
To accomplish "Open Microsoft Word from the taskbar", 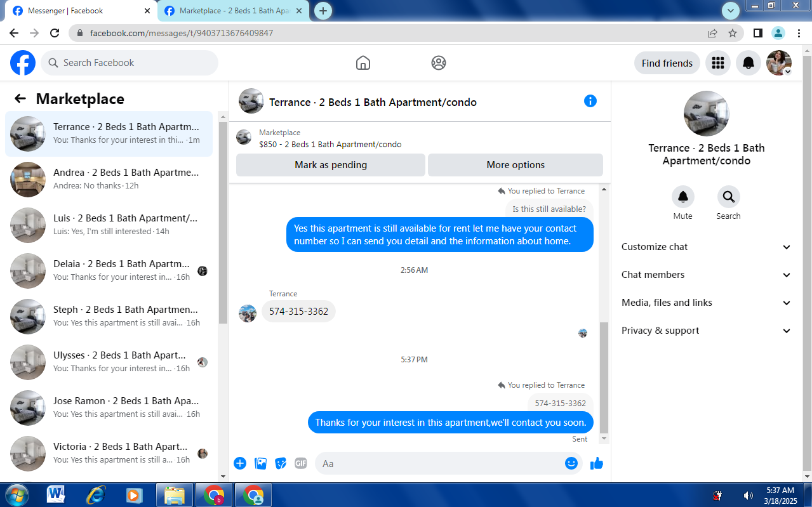I will (x=56, y=495).
